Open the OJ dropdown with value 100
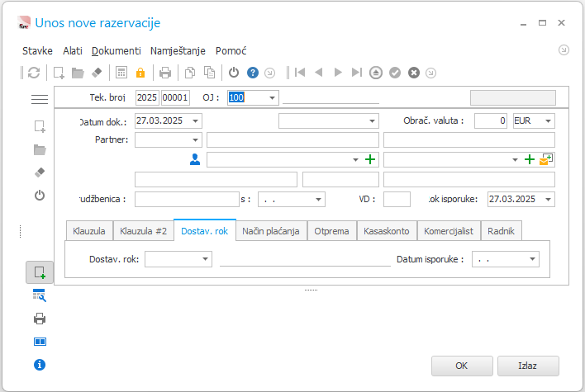Viewport: 585px width, 392px height. 272,98
